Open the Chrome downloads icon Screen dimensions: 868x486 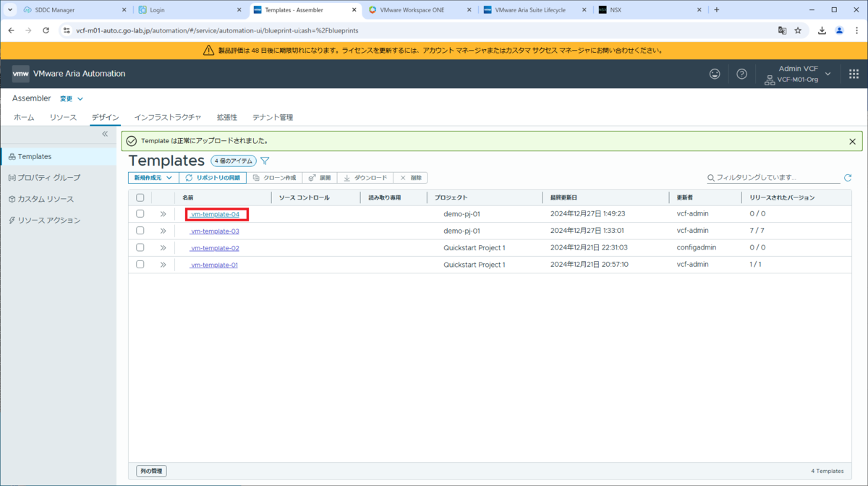(x=822, y=30)
